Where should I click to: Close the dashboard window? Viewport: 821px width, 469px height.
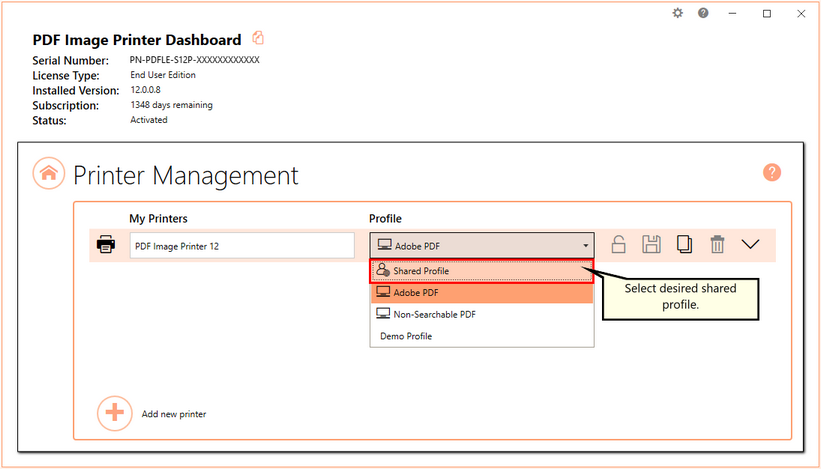[801, 14]
